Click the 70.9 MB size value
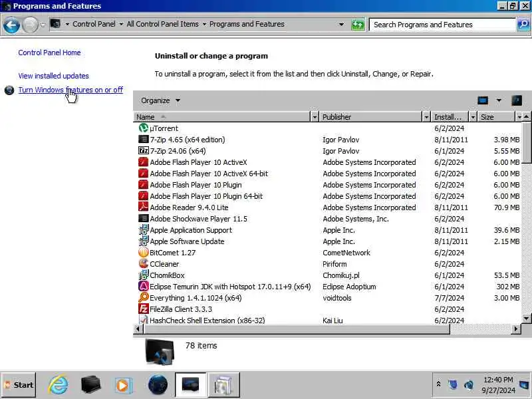The width and height of the screenshot is (532, 399). [507, 207]
